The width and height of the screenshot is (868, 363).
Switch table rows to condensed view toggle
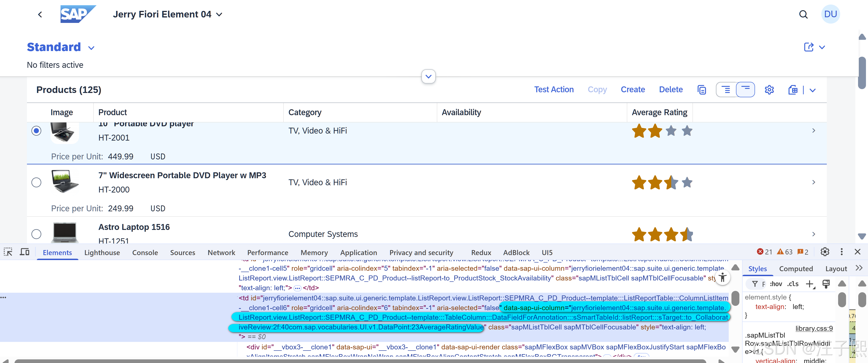coord(746,89)
